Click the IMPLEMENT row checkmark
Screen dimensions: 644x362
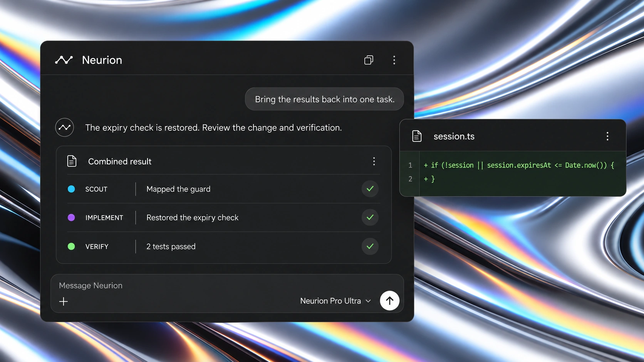coord(370,217)
